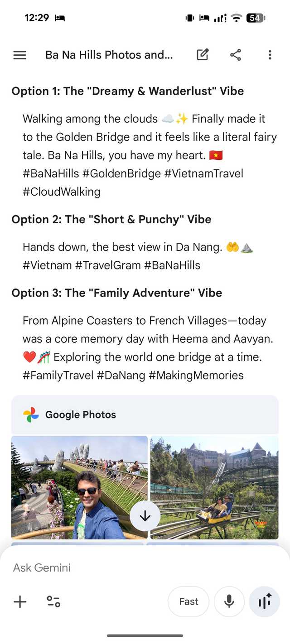Tap the microphone voice input icon
The width and height of the screenshot is (290, 644).
coord(229,601)
